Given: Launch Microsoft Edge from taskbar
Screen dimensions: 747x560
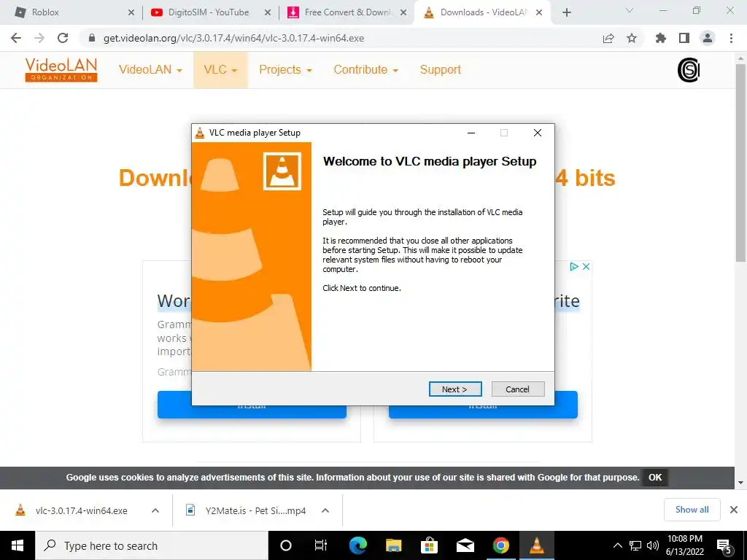Looking at the screenshot, I should pos(357,545).
